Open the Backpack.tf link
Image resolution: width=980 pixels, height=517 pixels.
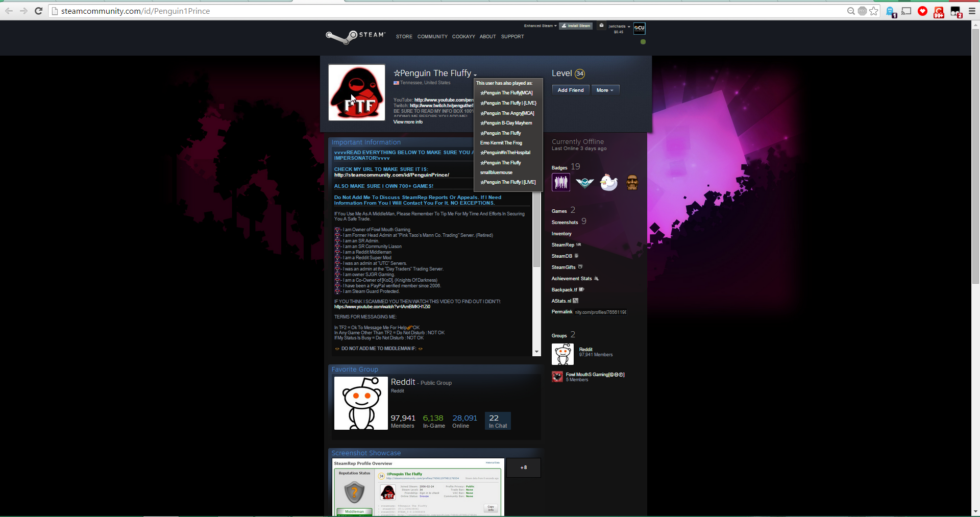pos(568,290)
